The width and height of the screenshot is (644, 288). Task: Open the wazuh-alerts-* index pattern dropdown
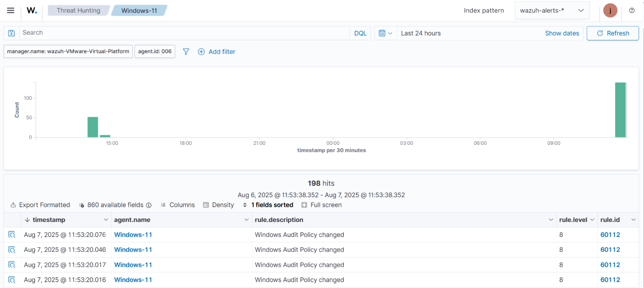point(552,10)
